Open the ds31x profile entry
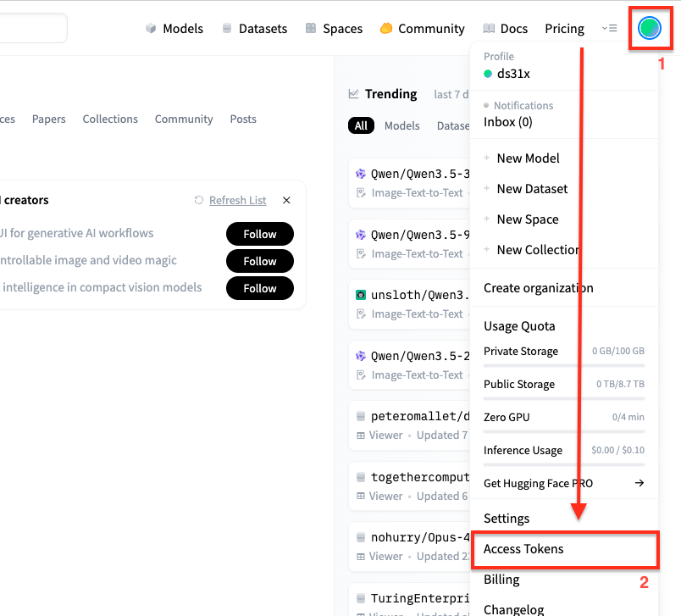 pos(513,74)
